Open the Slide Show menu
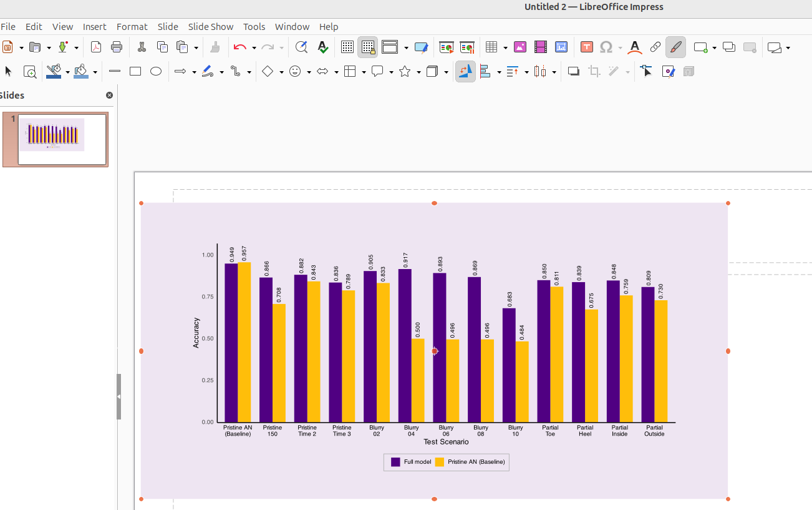The height and width of the screenshot is (510, 812). [x=211, y=26]
